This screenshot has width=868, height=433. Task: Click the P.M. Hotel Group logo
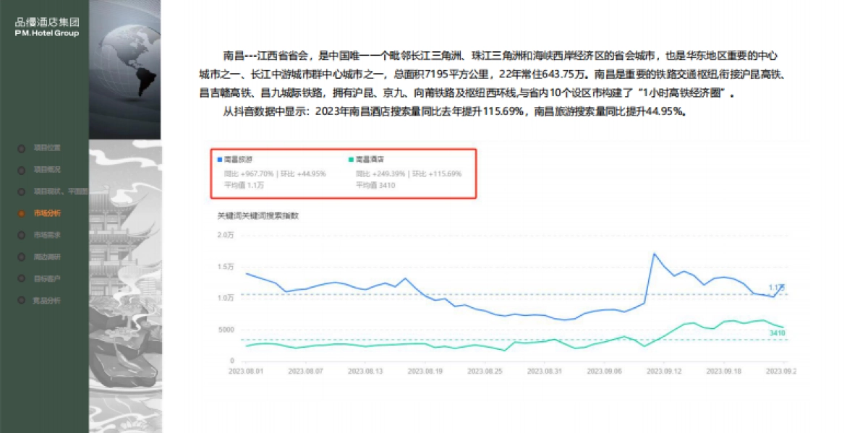pos(46,27)
